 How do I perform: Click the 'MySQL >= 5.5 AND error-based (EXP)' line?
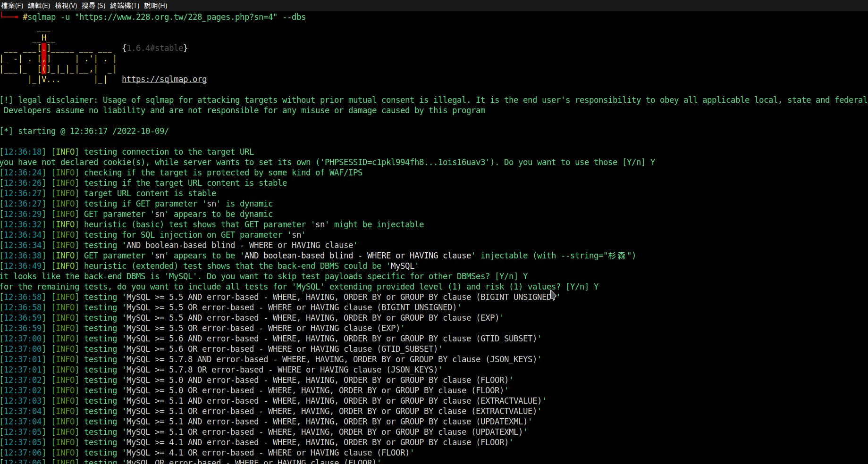pyautogui.click(x=252, y=318)
